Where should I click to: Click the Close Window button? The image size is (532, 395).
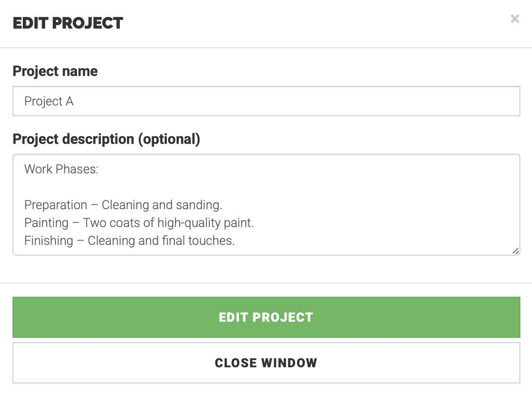[266, 363]
